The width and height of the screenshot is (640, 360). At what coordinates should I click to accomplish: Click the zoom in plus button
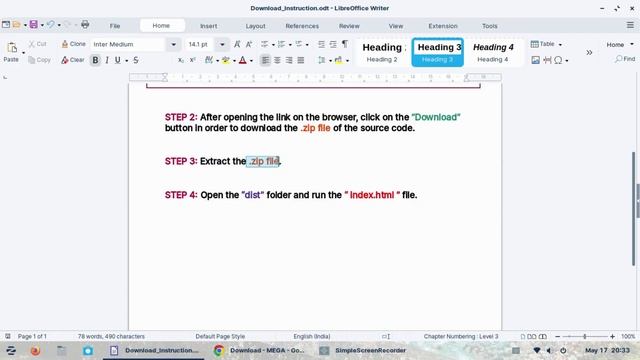point(612,336)
